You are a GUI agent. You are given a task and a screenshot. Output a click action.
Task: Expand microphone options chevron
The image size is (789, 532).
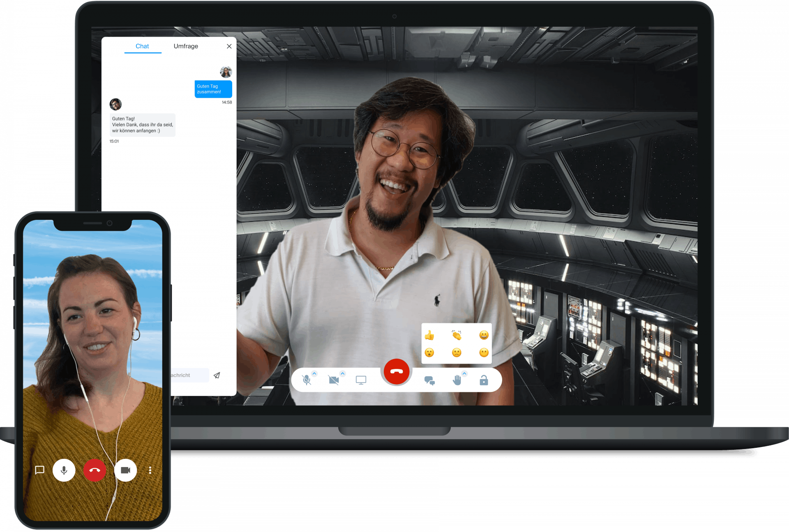pyautogui.click(x=314, y=373)
